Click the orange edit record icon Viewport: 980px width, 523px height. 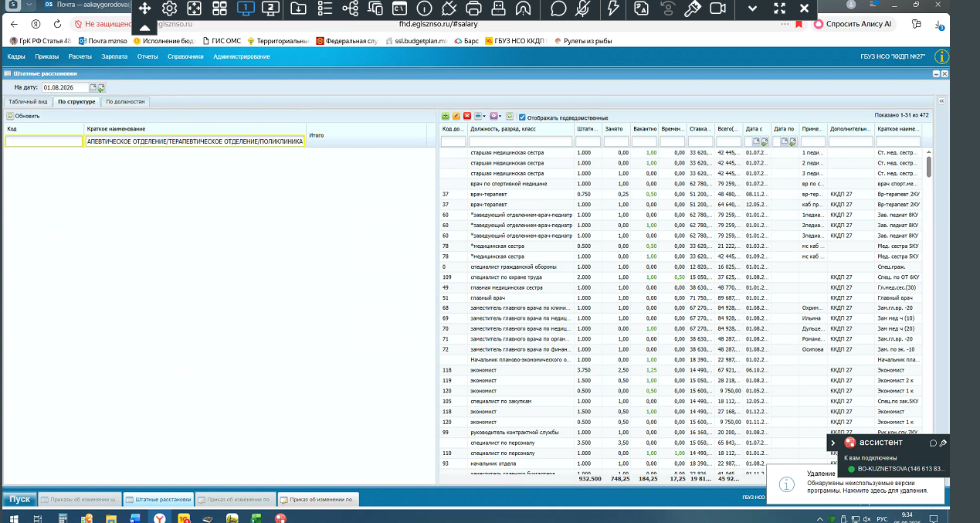tap(456, 116)
